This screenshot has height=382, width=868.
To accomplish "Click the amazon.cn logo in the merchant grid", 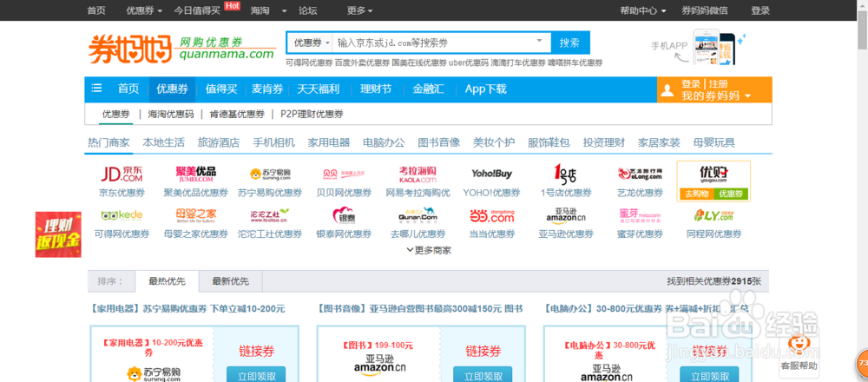I will click(566, 214).
